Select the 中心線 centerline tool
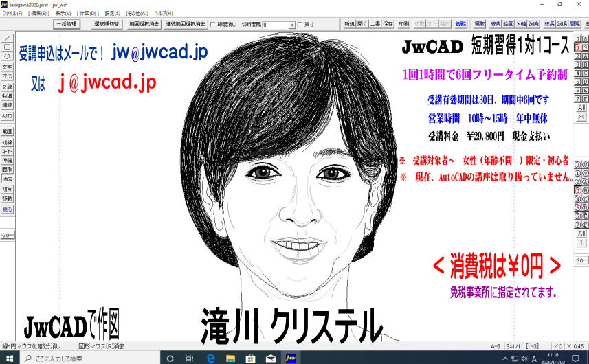 [8, 96]
